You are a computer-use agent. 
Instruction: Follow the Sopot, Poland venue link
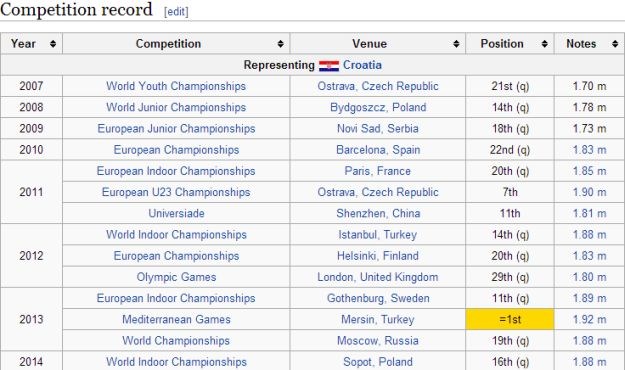(x=378, y=362)
